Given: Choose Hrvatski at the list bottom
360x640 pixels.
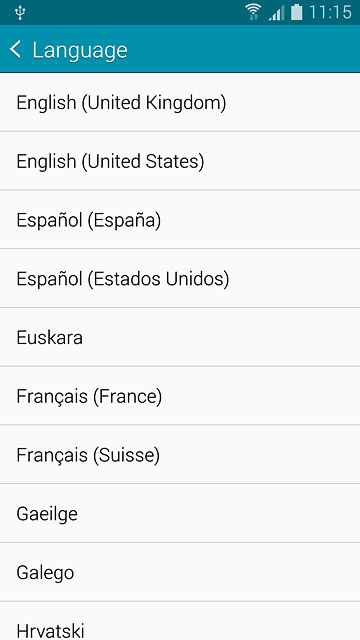Looking at the screenshot, I should click(180, 621).
